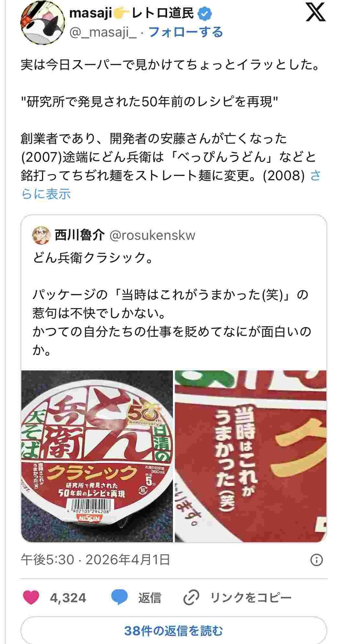
Task: Open the masaji レトロ道民 display name
Action: point(132,14)
